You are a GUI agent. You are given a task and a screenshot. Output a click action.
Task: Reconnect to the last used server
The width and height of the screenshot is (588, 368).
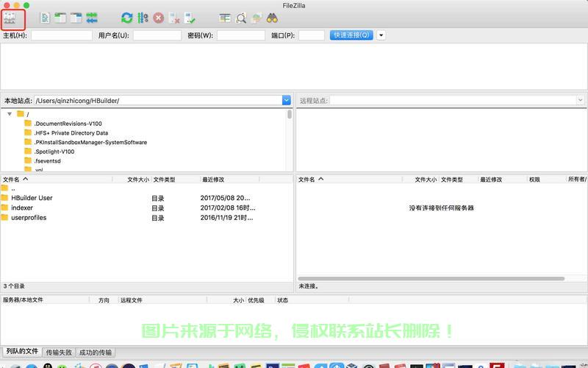[x=190, y=18]
